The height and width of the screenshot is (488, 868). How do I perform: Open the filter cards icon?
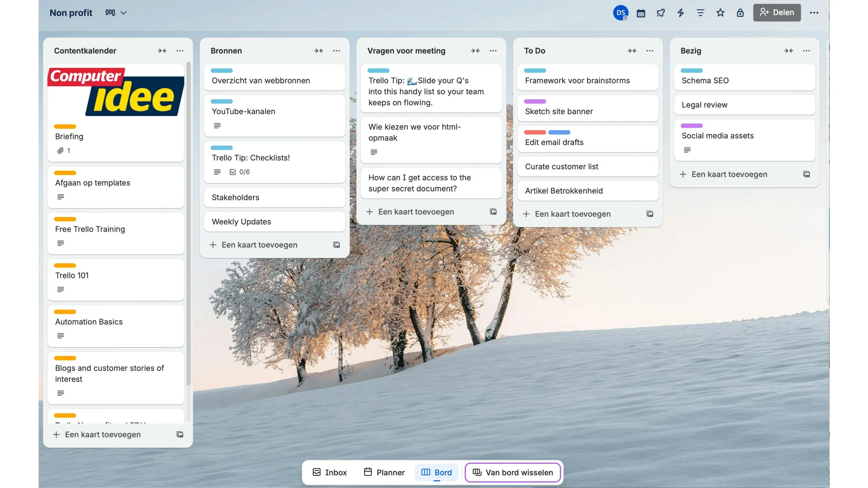click(x=700, y=13)
